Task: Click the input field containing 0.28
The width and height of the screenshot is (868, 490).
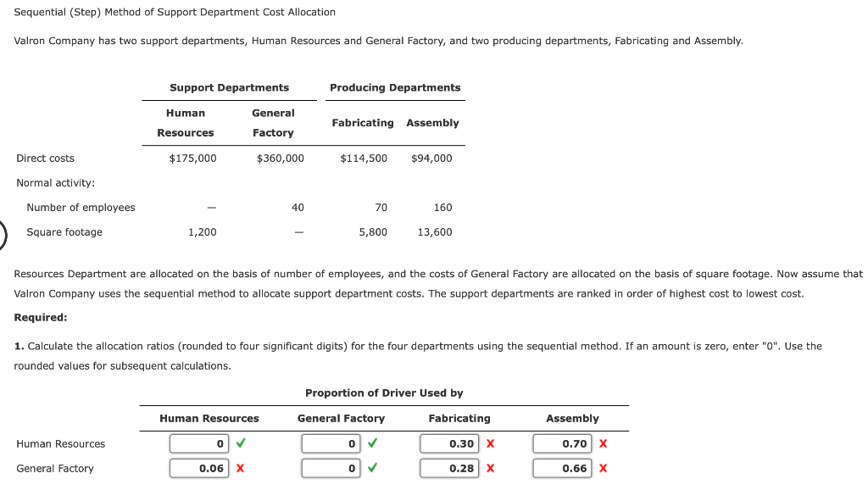Action: coord(449,468)
